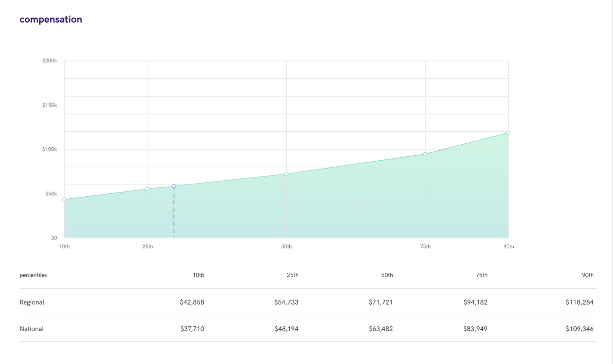Select the National row label

32,329
